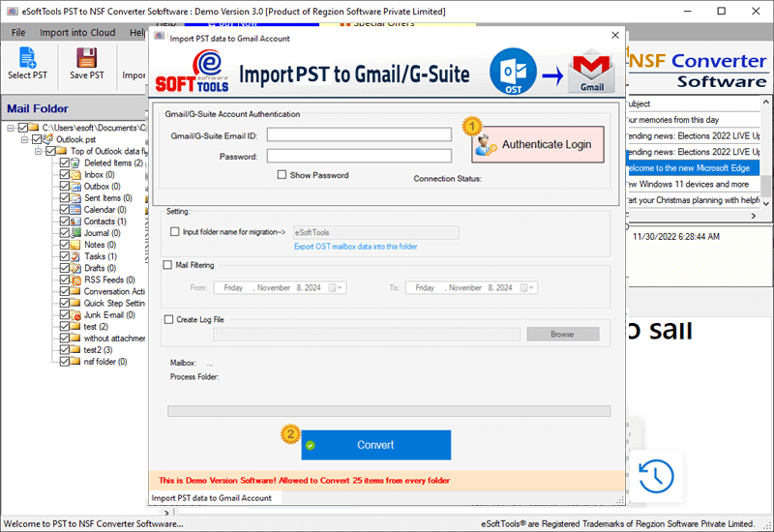Select the Outlook.pst file icon
Image resolution: width=774 pixels, height=532 pixels.
pyautogui.click(x=47, y=139)
